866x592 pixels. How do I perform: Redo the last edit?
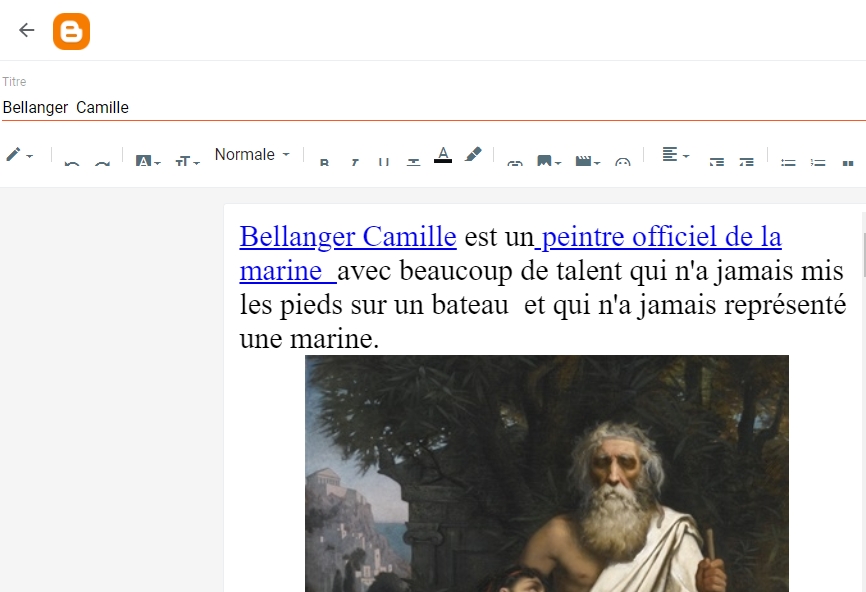102,163
